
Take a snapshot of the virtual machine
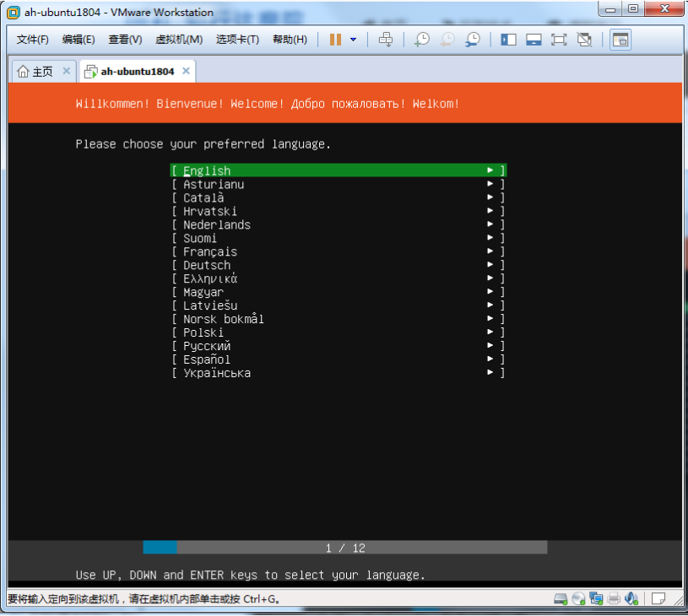420,40
